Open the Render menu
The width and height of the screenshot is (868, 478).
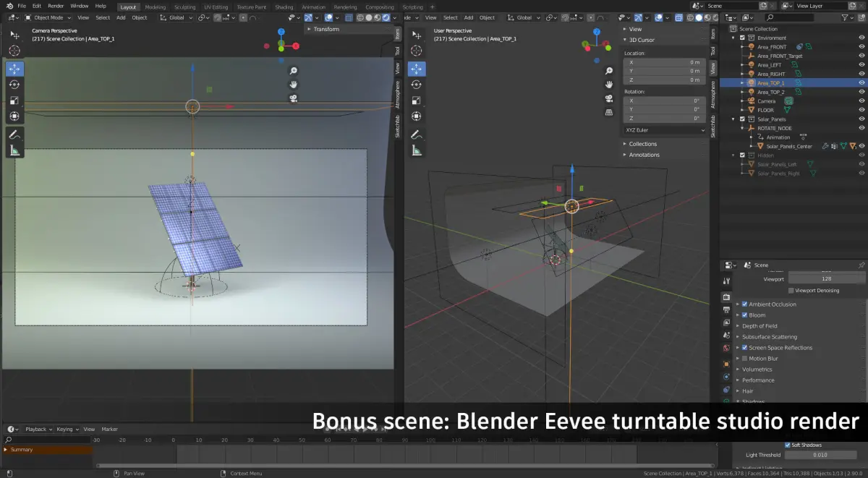[x=56, y=6]
